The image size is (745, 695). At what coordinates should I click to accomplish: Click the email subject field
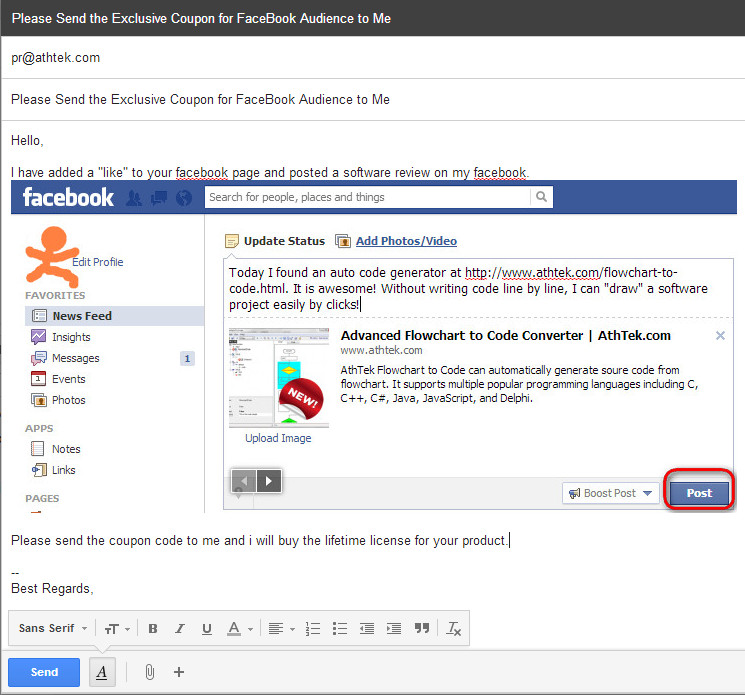coord(372,99)
